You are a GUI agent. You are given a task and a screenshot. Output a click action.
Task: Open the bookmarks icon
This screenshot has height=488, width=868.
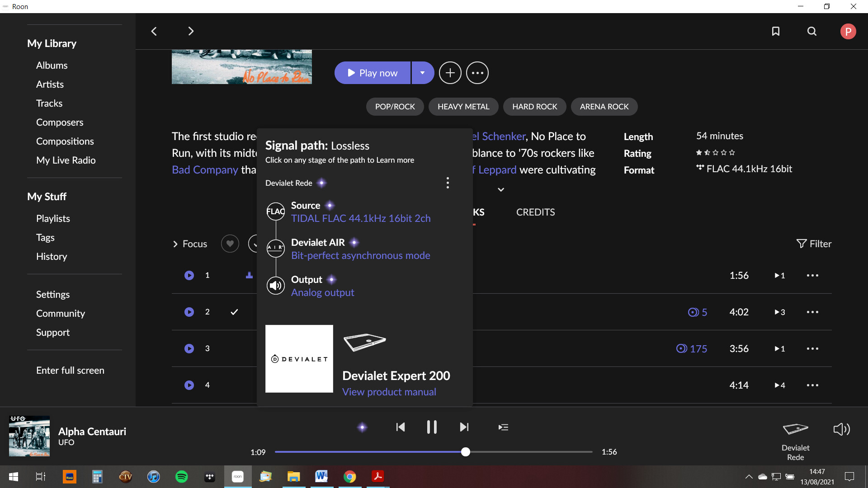click(x=776, y=31)
